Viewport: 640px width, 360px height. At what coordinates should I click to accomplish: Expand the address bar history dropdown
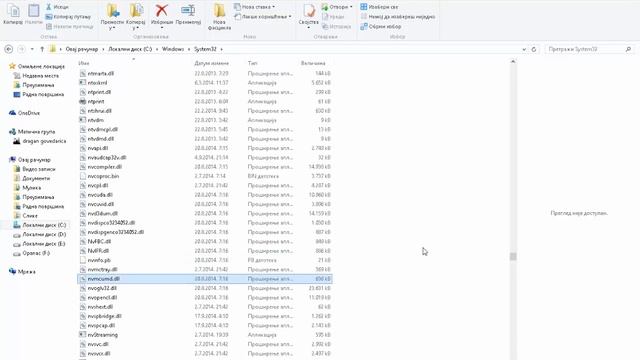pos(524,49)
